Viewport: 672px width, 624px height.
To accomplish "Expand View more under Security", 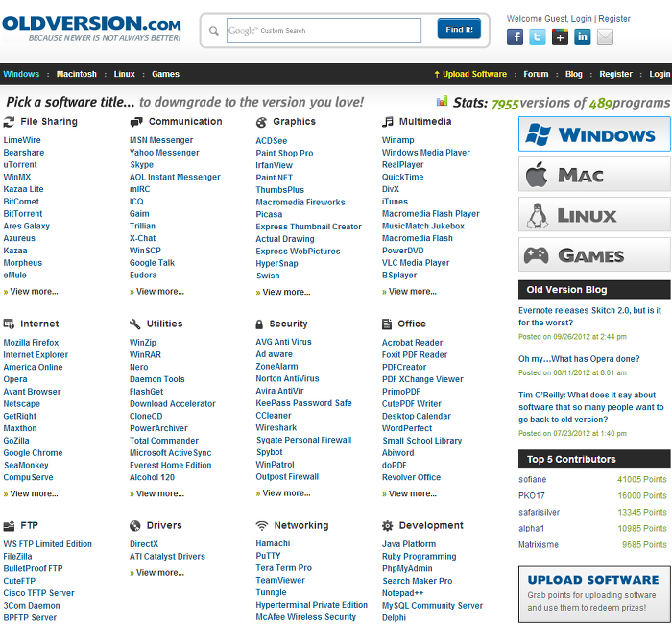I will pyautogui.click(x=283, y=493).
